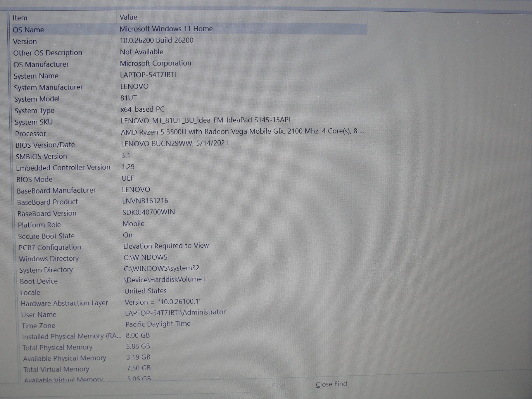This screenshot has height=399, width=532.
Task: Click the Locale value United States
Action: tap(146, 291)
